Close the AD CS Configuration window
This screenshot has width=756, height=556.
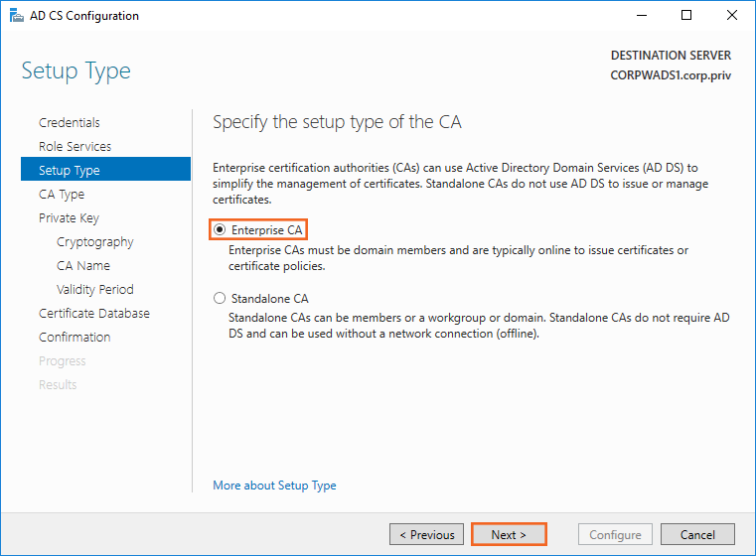coord(732,16)
